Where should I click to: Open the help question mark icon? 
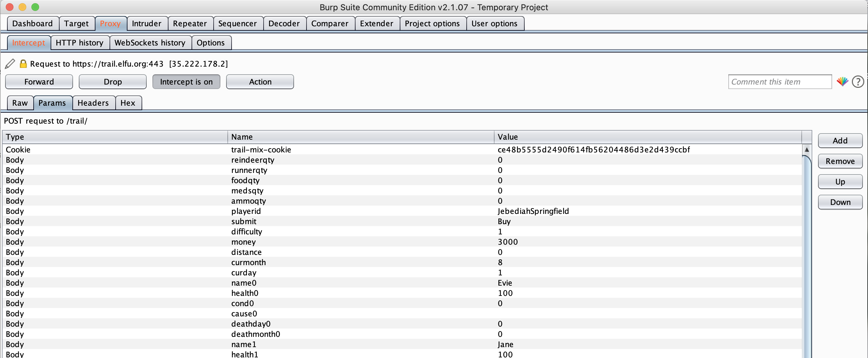[858, 82]
